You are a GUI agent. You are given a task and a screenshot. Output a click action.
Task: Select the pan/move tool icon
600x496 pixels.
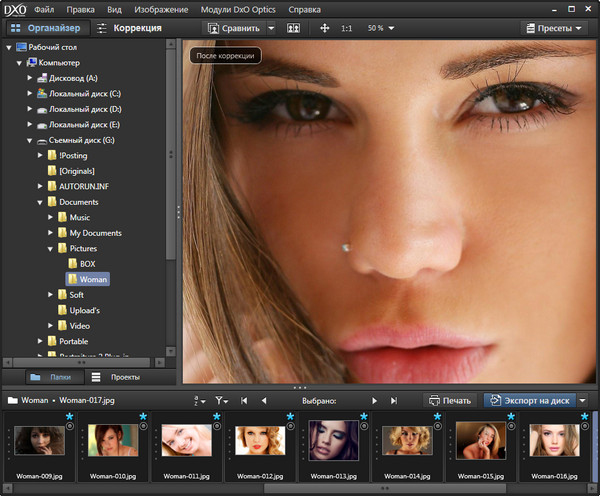click(x=324, y=28)
